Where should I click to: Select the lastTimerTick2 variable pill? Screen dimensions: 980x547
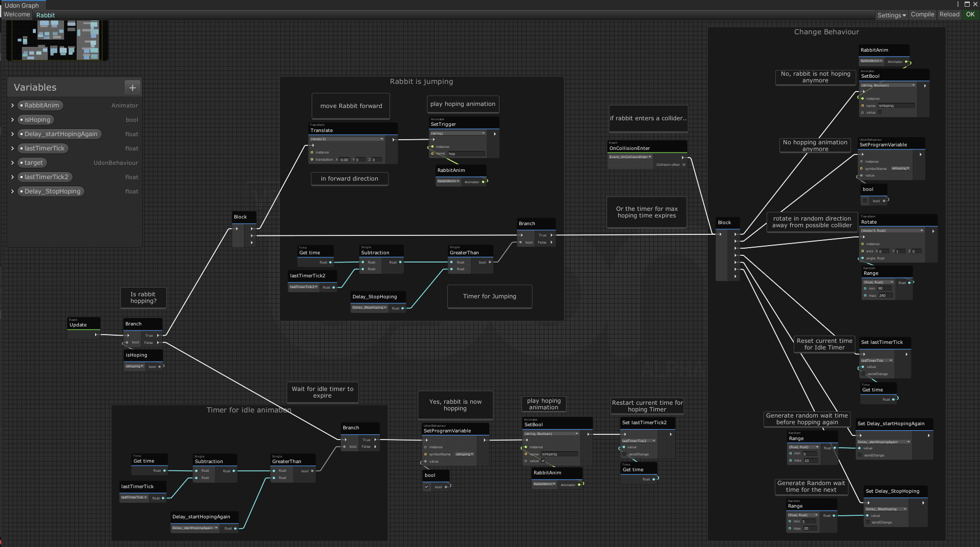tap(45, 177)
